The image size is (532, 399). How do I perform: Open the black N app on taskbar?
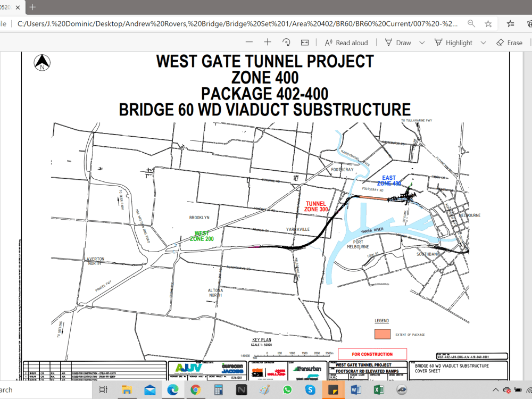point(241,390)
